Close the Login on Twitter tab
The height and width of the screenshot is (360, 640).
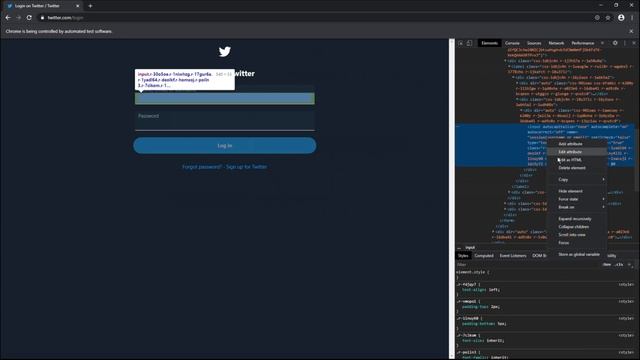coord(78,6)
